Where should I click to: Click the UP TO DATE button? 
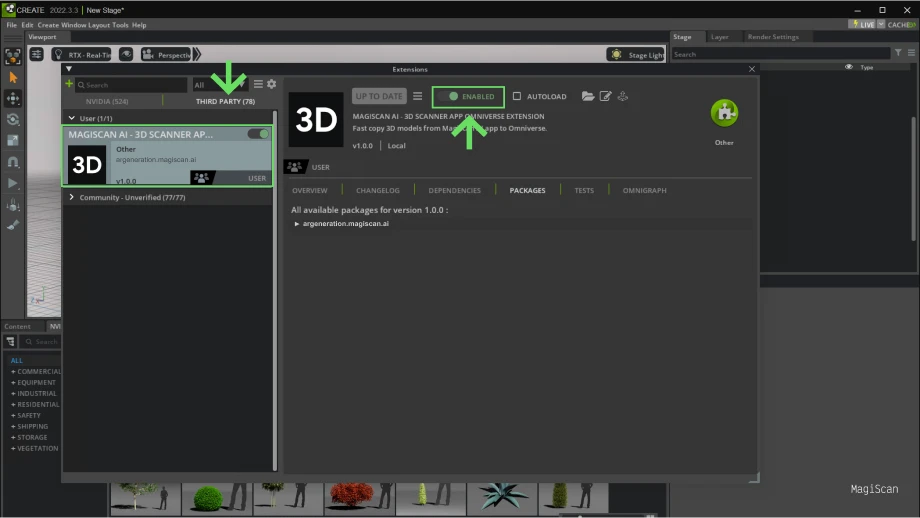click(x=379, y=96)
